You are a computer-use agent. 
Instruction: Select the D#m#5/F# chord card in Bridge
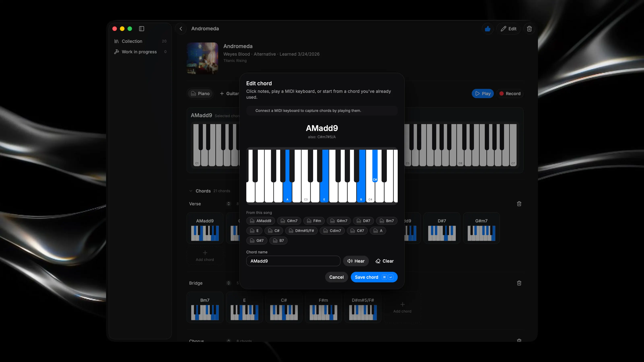363,307
